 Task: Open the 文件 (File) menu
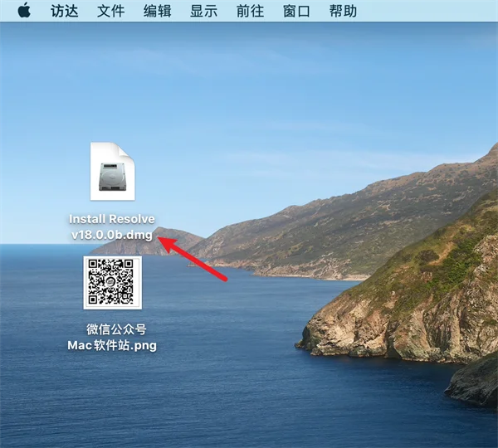pos(111,11)
